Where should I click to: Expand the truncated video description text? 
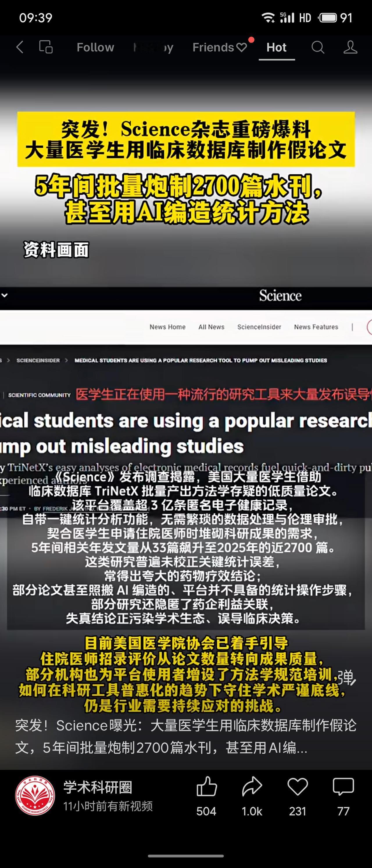pos(186,736)
